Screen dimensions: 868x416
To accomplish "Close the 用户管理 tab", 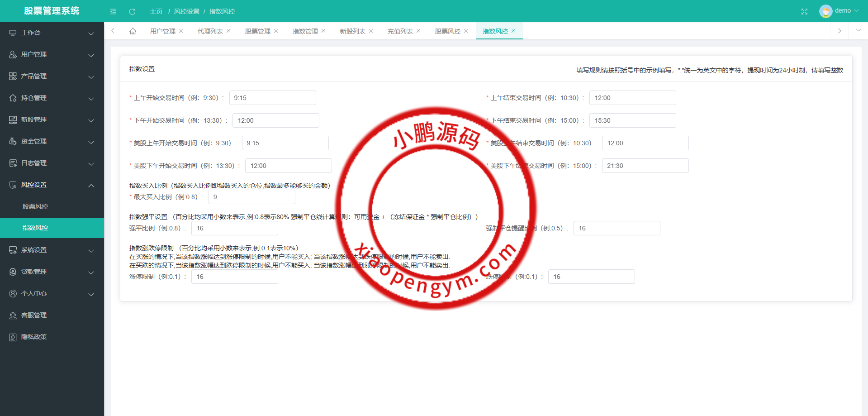I will pyautogui.click(x=181, y=31).
